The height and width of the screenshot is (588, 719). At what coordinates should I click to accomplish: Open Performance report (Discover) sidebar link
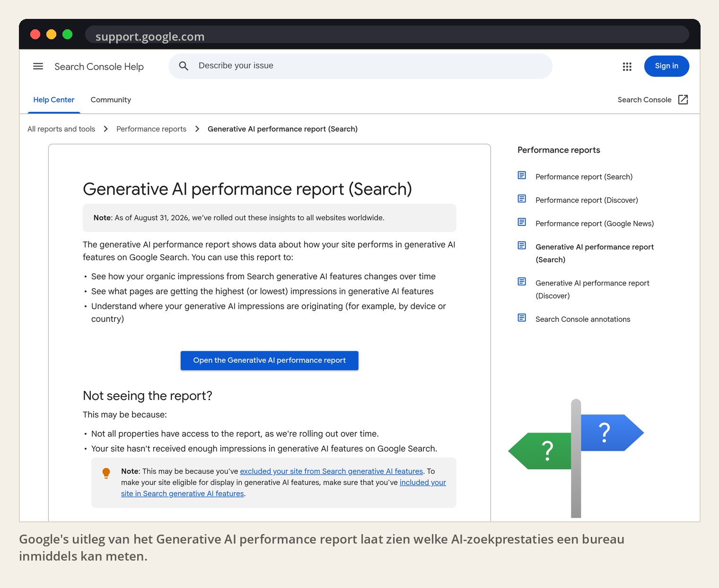(x=587, y=200)
